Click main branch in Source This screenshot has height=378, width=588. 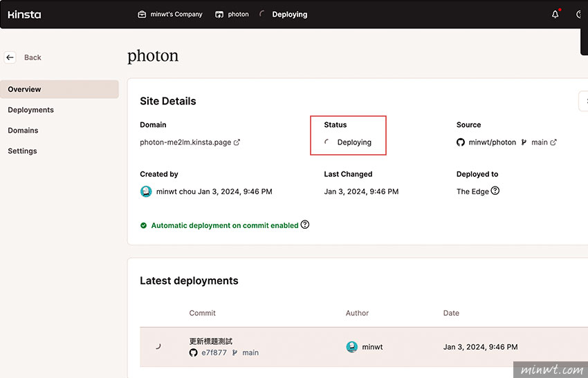coord(540,142)
